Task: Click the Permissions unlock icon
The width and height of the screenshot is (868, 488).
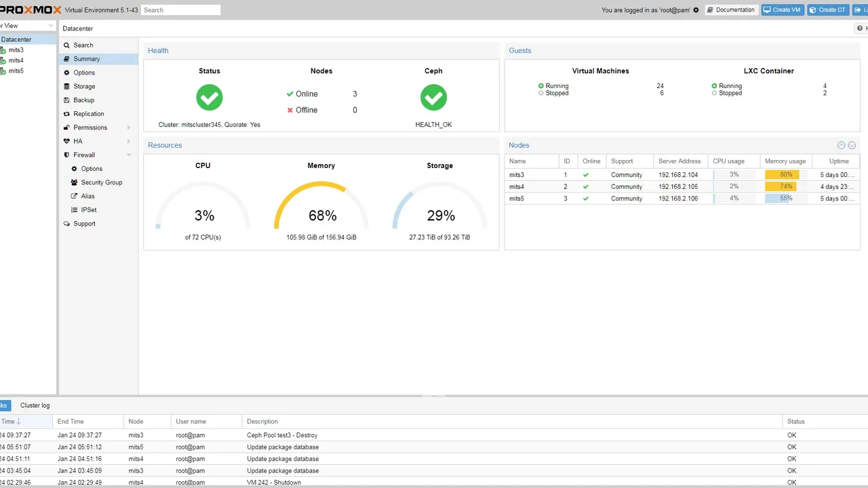Action: coord(66,127)
